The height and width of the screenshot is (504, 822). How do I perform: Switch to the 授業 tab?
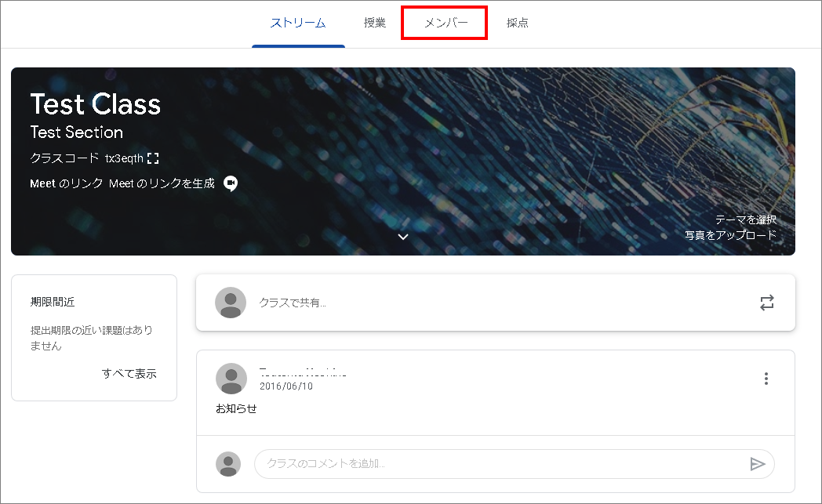click(x=375, y=24)
